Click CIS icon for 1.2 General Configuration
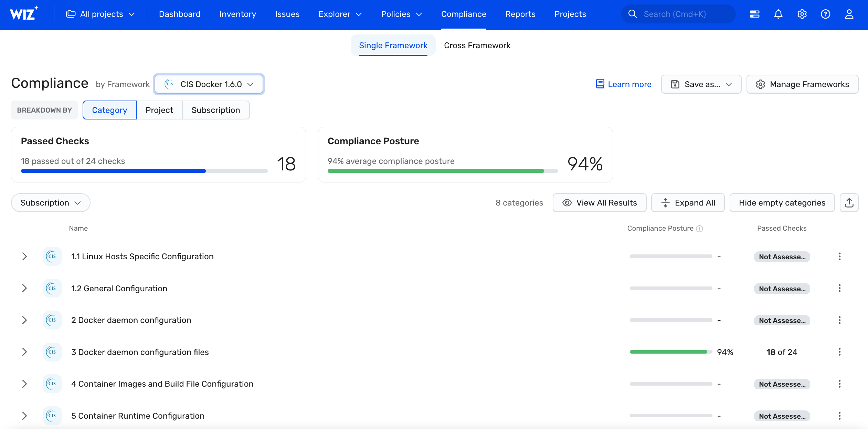 pyautogui.click(x=52, y=288)
